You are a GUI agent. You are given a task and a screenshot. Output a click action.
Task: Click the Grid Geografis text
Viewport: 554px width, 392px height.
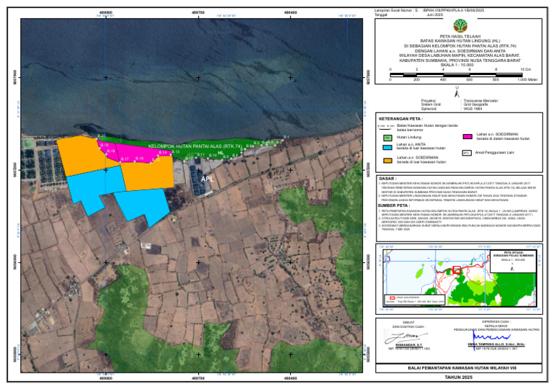pyautogui.click(x=475, y=104)
